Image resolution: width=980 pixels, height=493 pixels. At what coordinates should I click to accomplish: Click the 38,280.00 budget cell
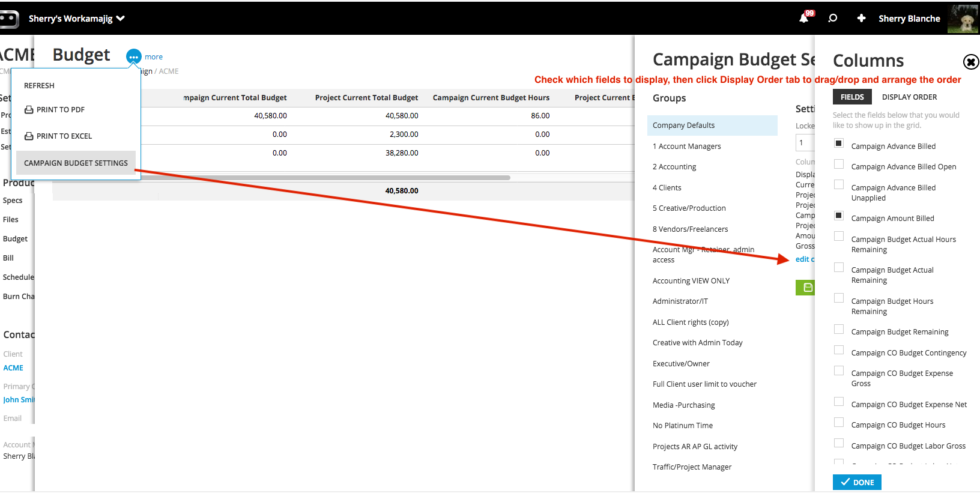[x=402, y=153]
